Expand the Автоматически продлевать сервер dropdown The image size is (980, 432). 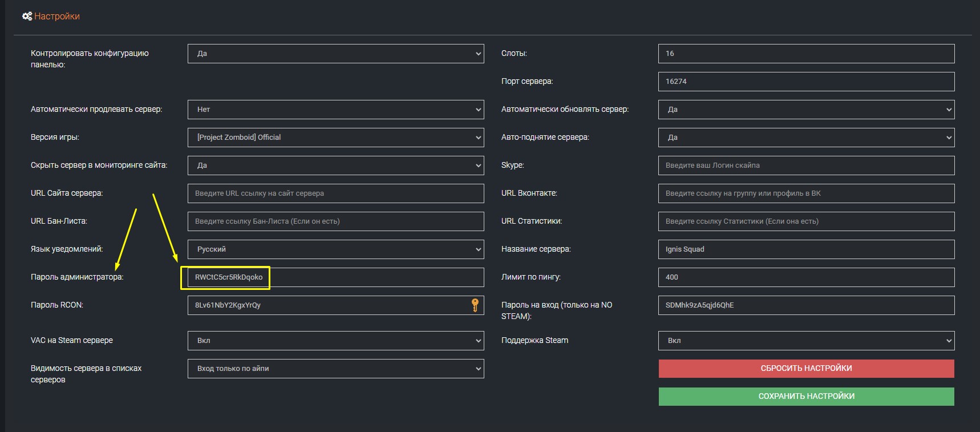pyautogui.click(x=335, y=110)
